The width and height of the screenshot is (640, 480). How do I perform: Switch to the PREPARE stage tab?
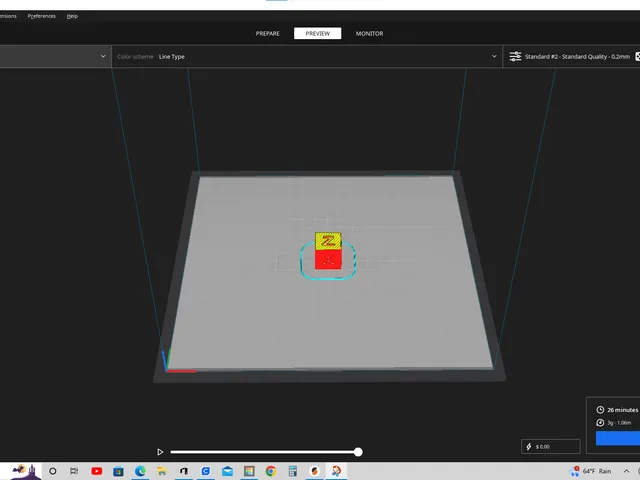coord(268,33)
